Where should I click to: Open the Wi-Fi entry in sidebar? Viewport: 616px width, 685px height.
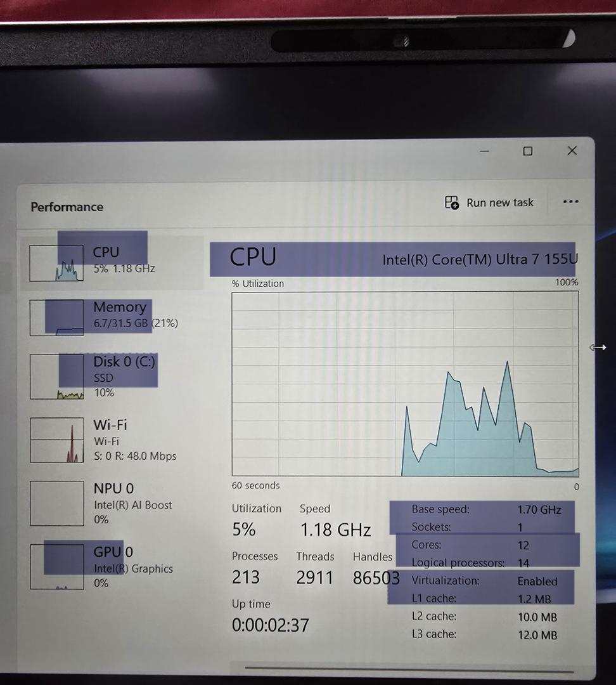point(112,440)
